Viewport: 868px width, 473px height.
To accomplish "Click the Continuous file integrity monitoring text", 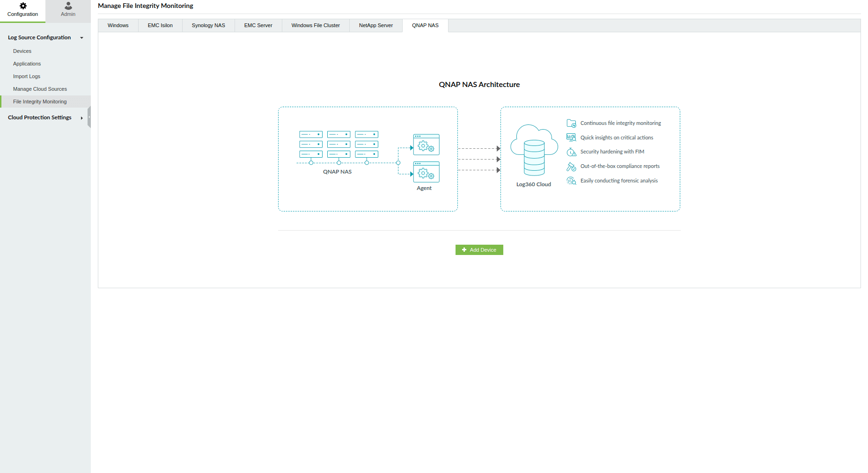I will pyautogui.click(x=621, y=123).
